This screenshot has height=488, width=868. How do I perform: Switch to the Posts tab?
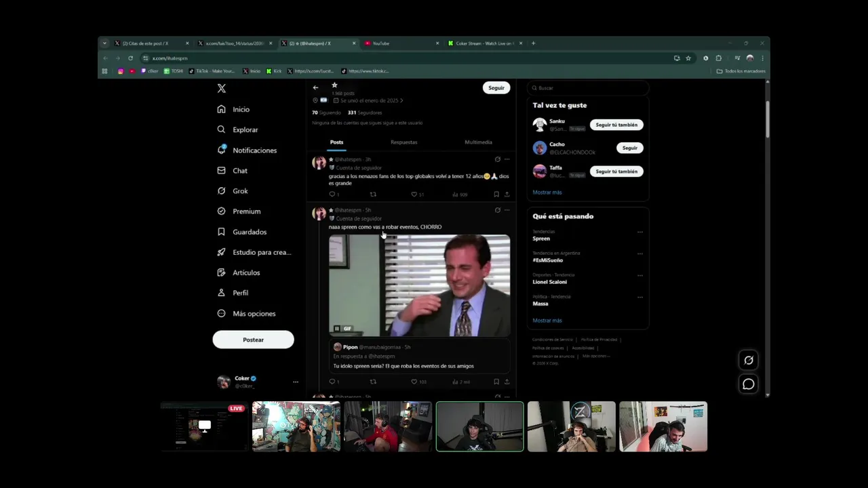click(x=336, y=142)
